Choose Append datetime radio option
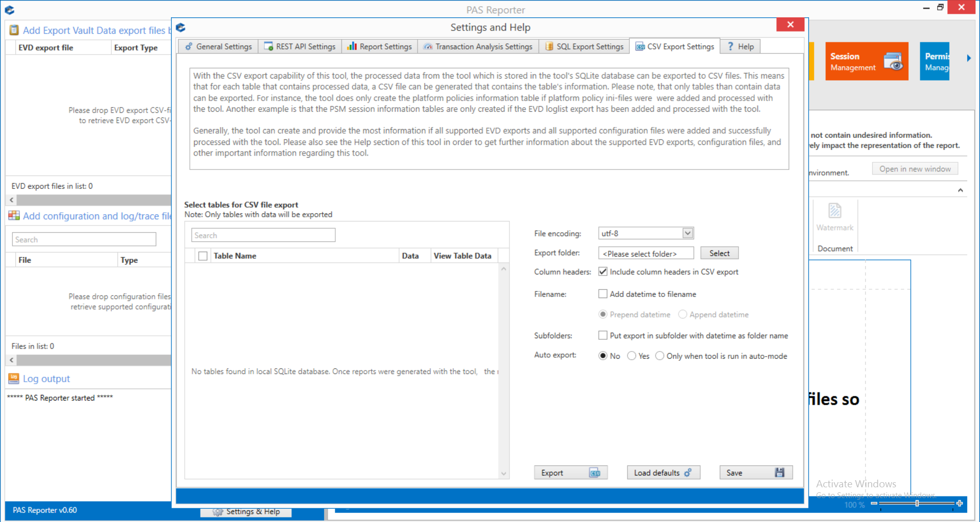This screenshot has height=522, width=980. (x=682, y=314)
